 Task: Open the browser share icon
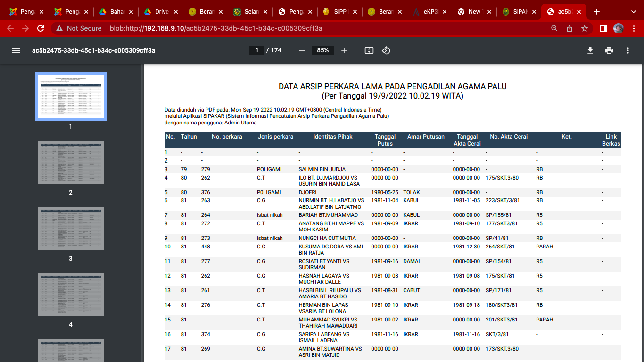click(x=570, y=28)
